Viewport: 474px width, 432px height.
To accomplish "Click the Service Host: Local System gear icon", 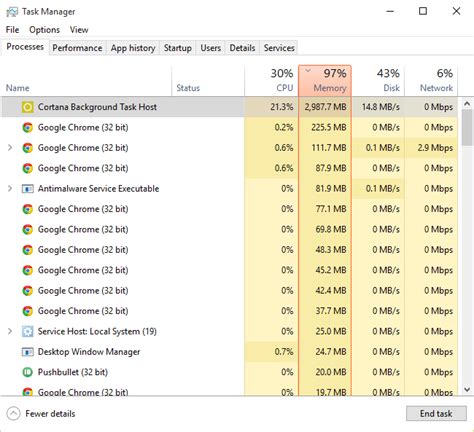I will click(27, 331).
